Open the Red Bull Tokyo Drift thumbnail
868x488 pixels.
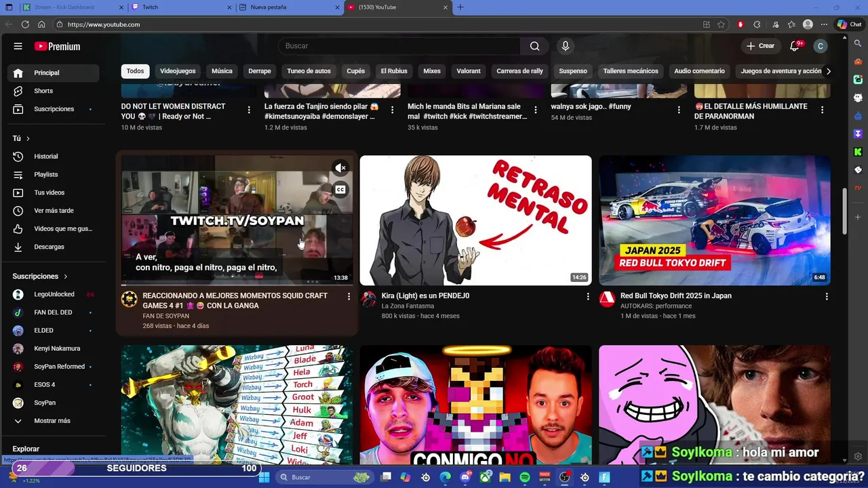(714, 220)
